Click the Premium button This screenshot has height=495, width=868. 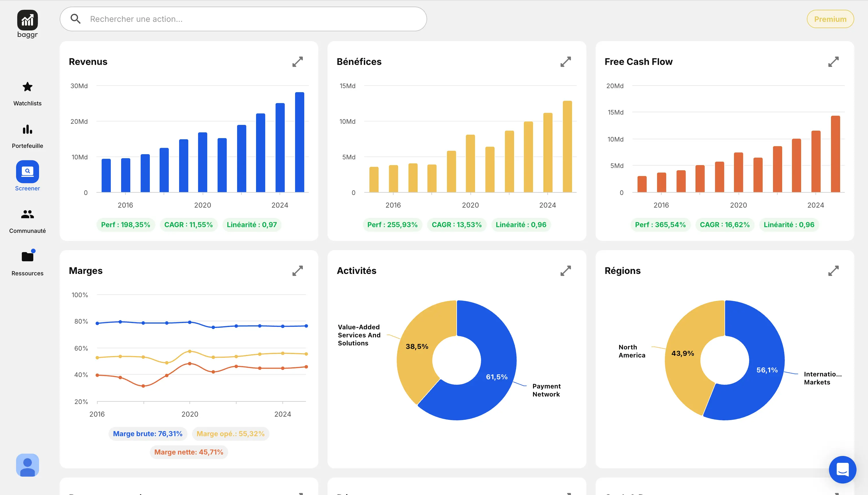click(830, 19)
